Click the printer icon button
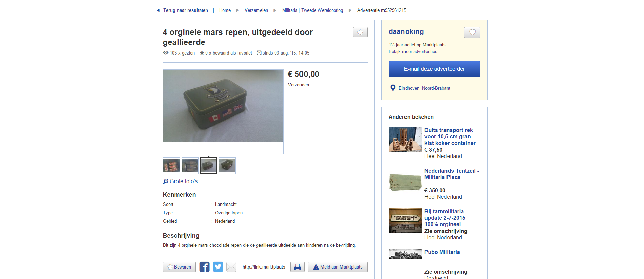This screenshot has height=279, width=644. 297,267
